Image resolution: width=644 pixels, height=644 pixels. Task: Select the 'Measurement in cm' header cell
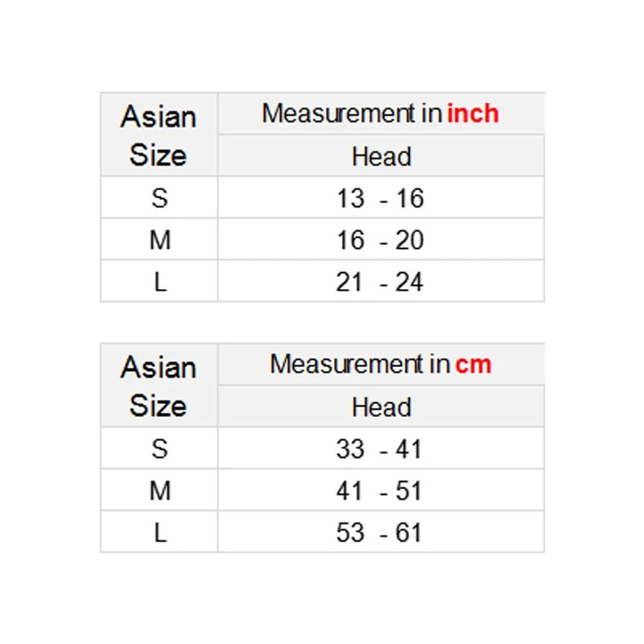coord(381,365)
